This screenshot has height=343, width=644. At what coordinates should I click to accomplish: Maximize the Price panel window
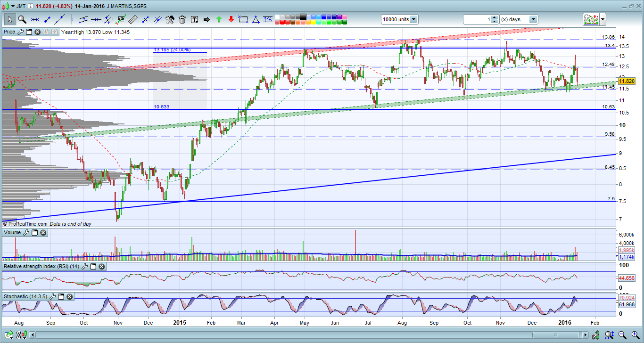29,32
